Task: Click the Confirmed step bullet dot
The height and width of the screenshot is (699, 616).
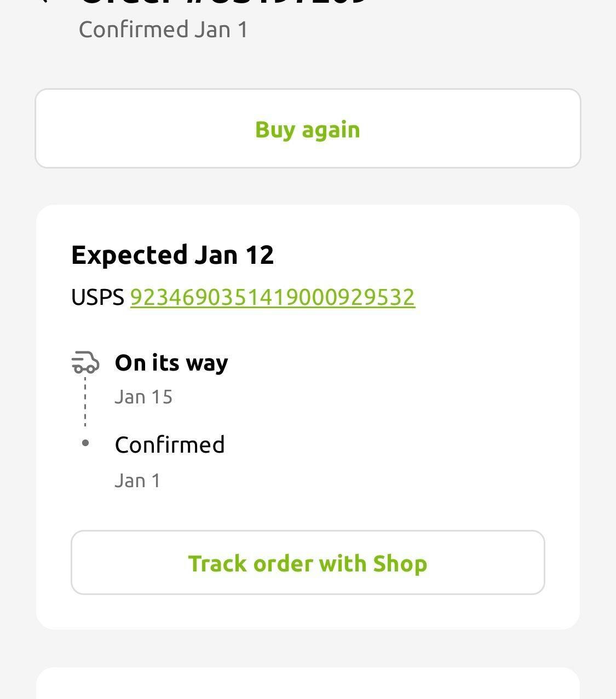Action: 85,443
